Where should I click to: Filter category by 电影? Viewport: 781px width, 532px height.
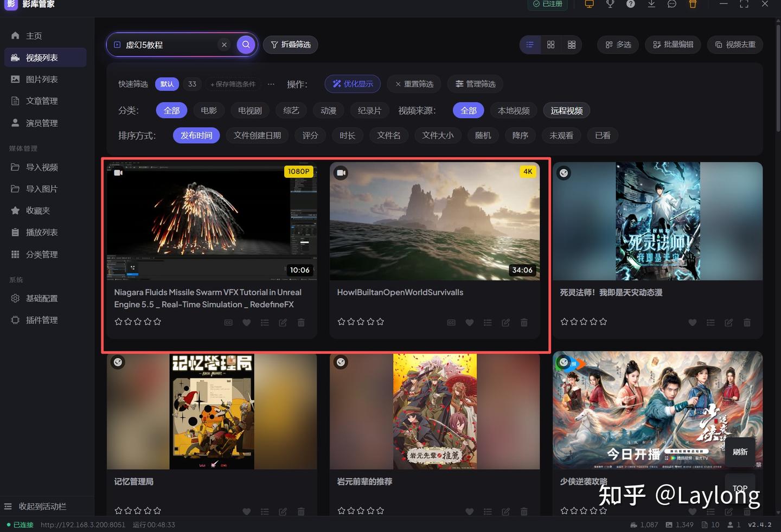click(x=209, y=111)
